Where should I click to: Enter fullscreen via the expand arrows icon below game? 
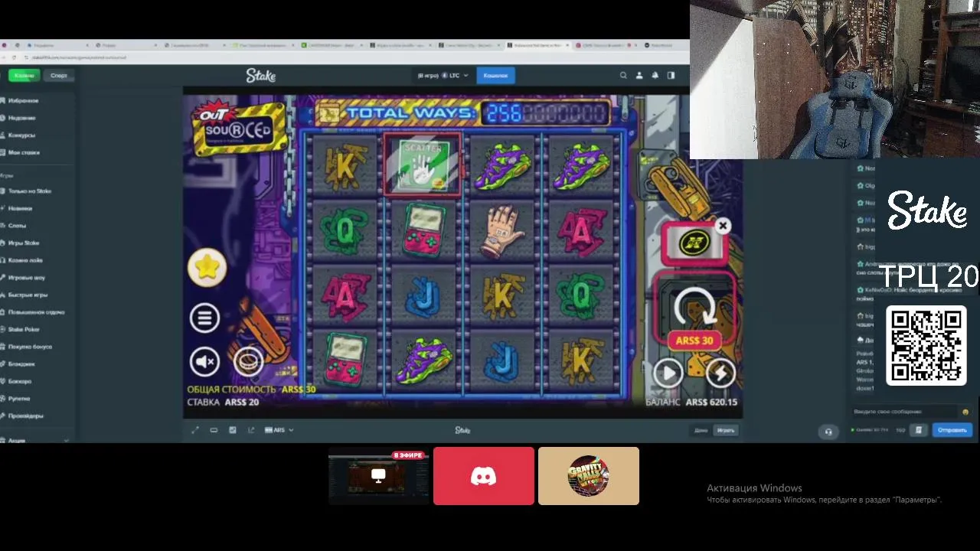pos(194,430)
